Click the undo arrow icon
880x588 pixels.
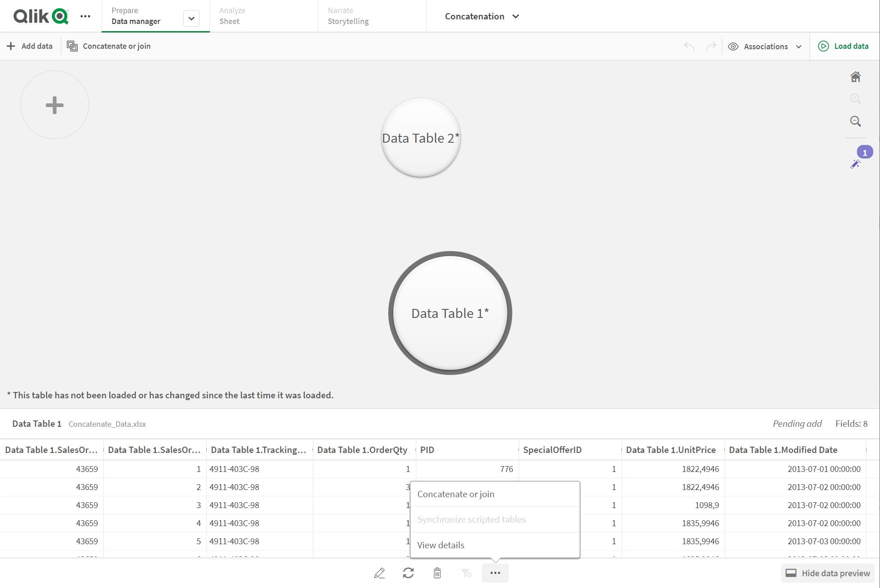click(x=689, y=46)
